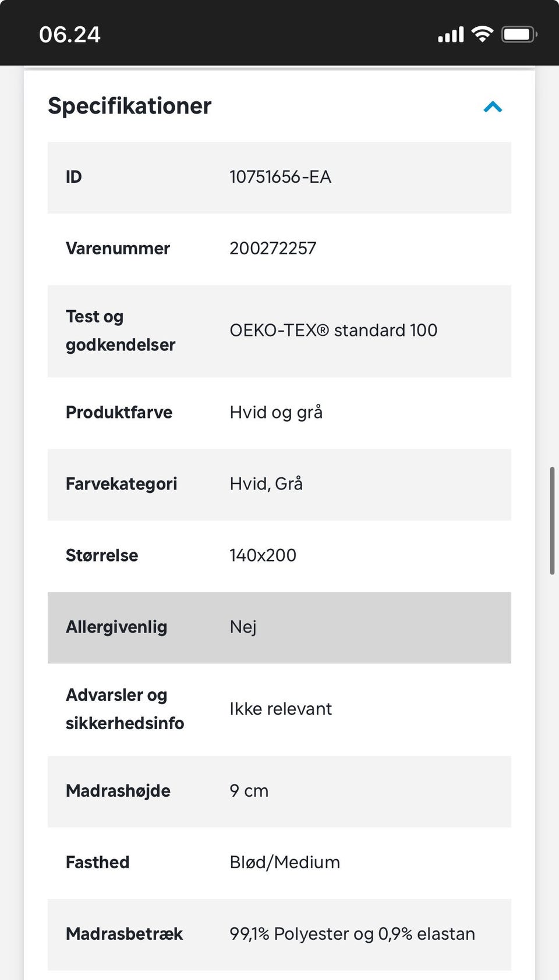
Task: Tap the Madrashøjde 9 cm value
Action: [x=249, y=791]
